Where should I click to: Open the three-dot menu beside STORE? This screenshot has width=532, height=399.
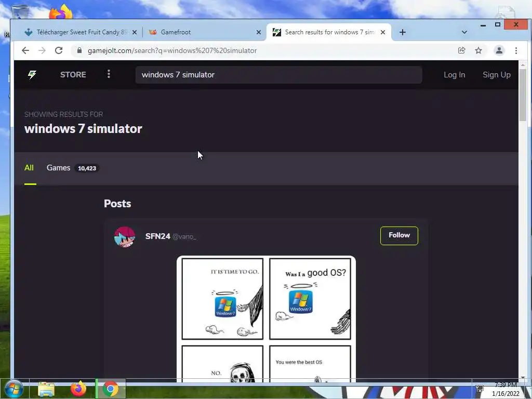(x=109, y=74)
